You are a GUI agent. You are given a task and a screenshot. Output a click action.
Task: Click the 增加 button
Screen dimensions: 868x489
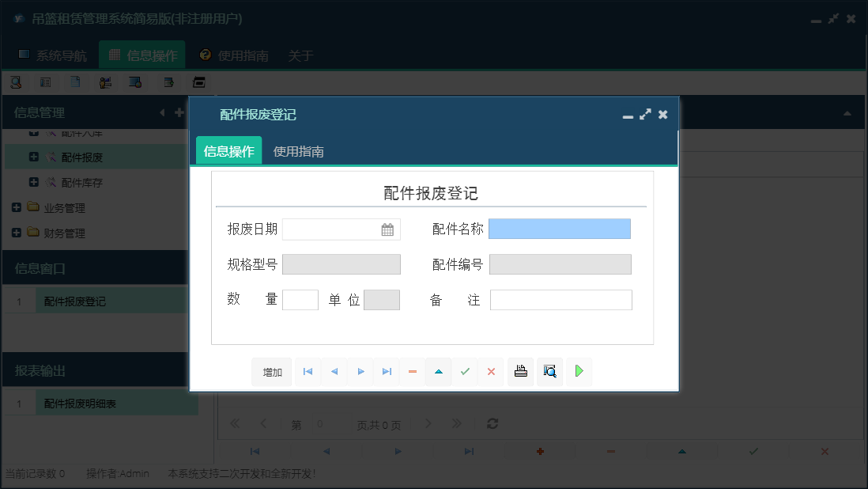coord(271,371)
